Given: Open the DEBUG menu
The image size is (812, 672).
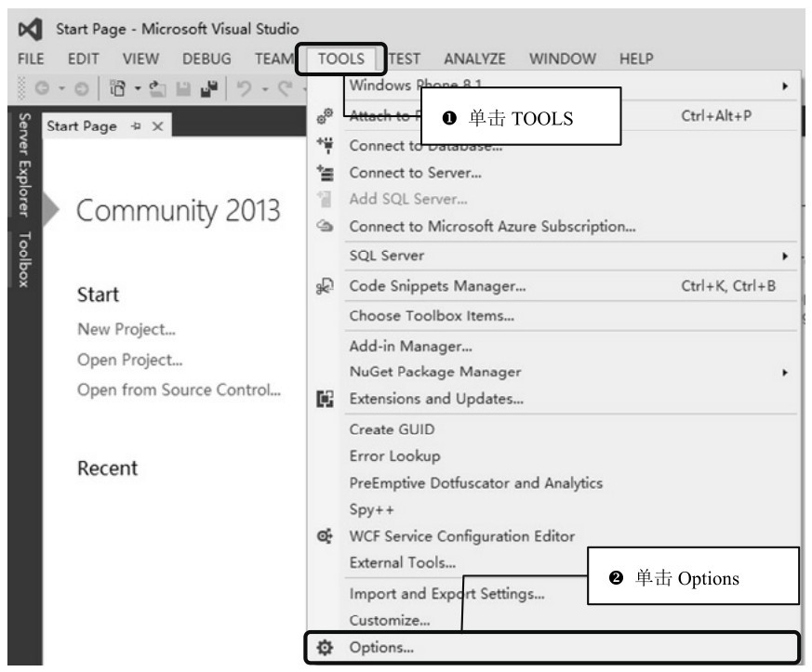Looking at the screenshot, I should point(206,59).
